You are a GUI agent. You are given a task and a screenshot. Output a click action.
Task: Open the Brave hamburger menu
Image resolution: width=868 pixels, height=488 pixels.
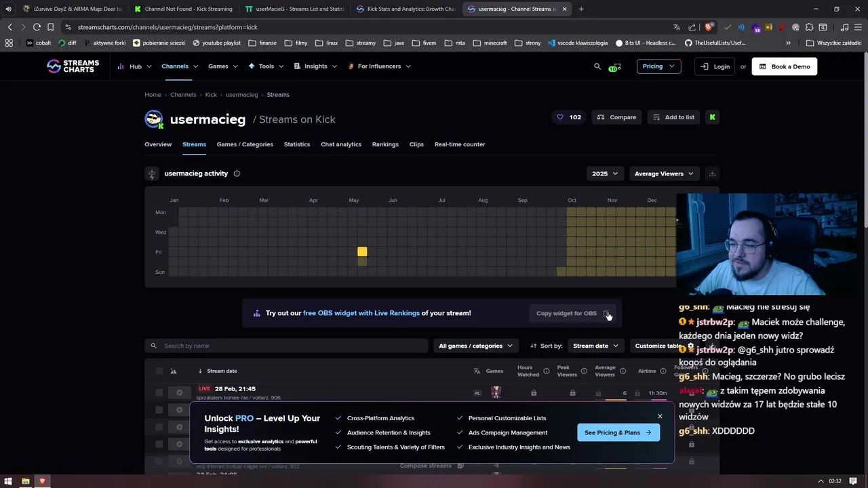[858, 27]
